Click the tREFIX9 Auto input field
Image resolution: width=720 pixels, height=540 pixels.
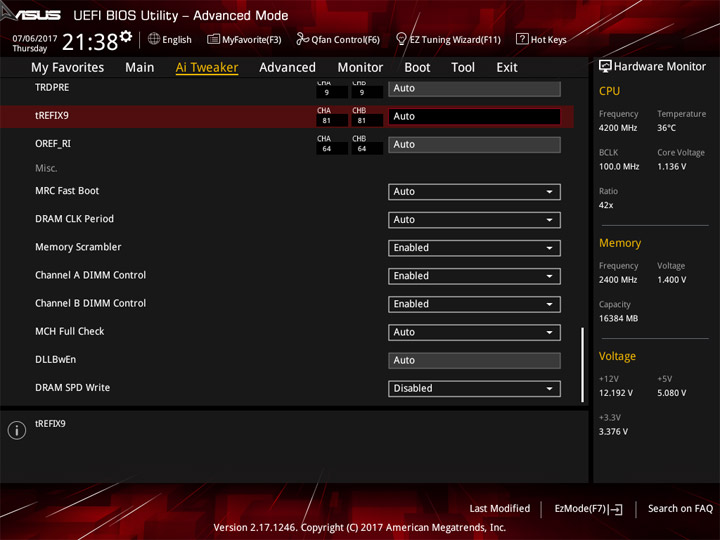tap(474, 117)
